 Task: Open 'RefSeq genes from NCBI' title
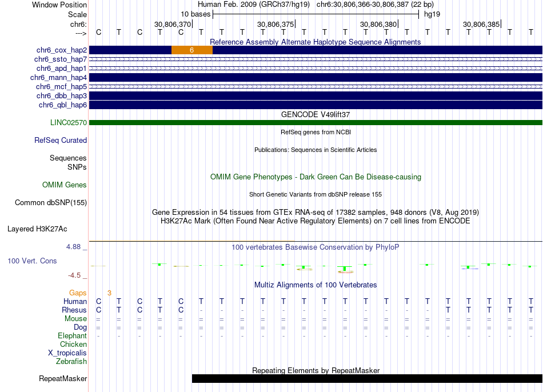(x=316, y=132)
